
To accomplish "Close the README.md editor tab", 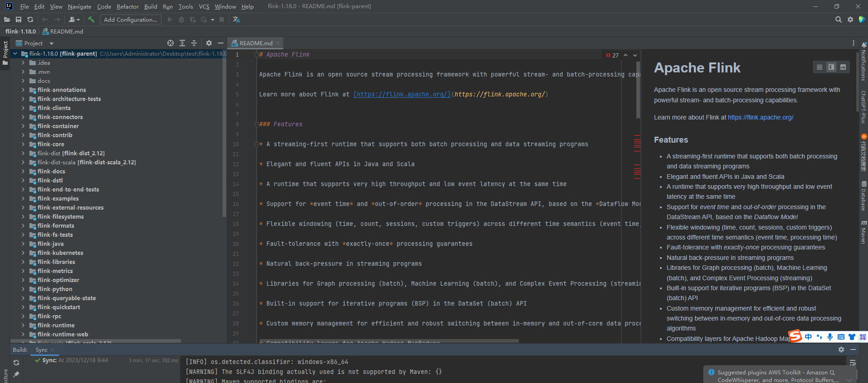I will tap(278, 43).
